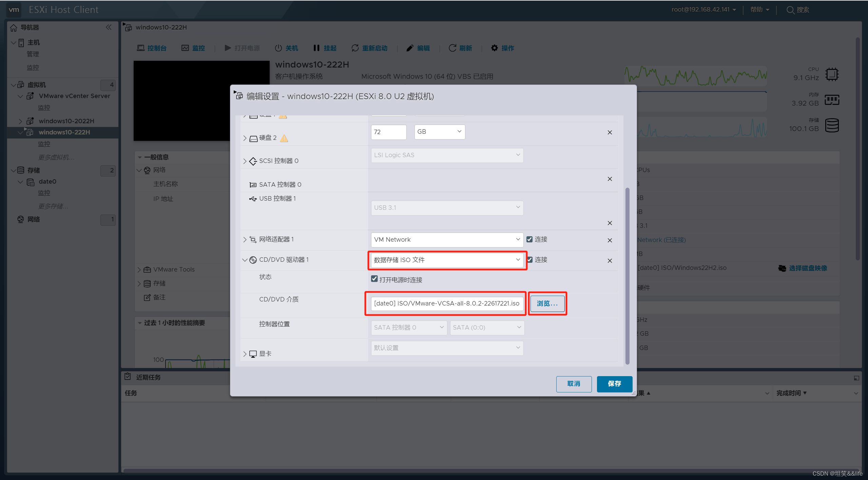Collapse the 一般信息 section
The image size is (868, 480).
[x=140, y=157]
